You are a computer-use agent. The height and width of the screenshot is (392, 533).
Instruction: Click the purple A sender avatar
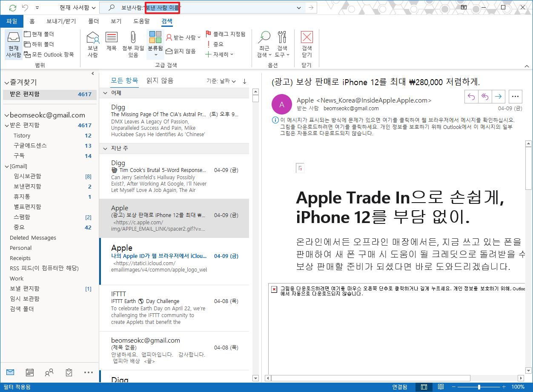tap(281, 104)
